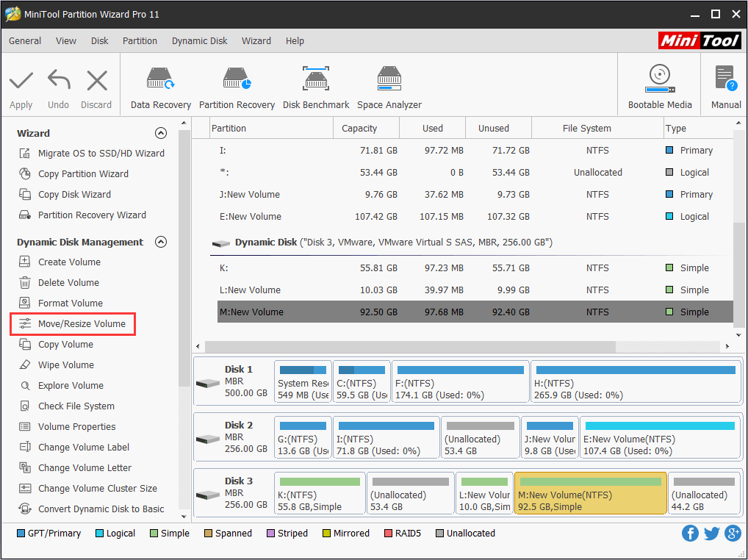This screenshot has width=748, height=560.
Task: Select F:(NTFS) block in Disk 1 map
Action: pos(460,381)
